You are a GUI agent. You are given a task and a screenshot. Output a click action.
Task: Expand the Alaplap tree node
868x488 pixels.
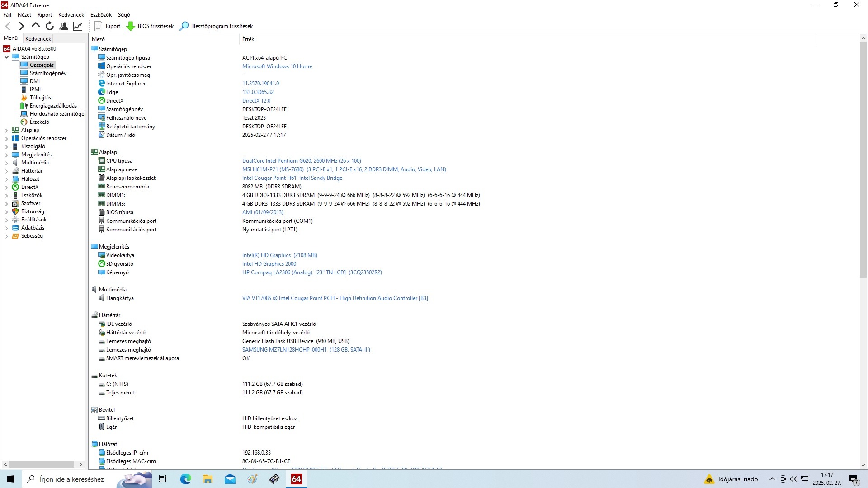[7, 130]
